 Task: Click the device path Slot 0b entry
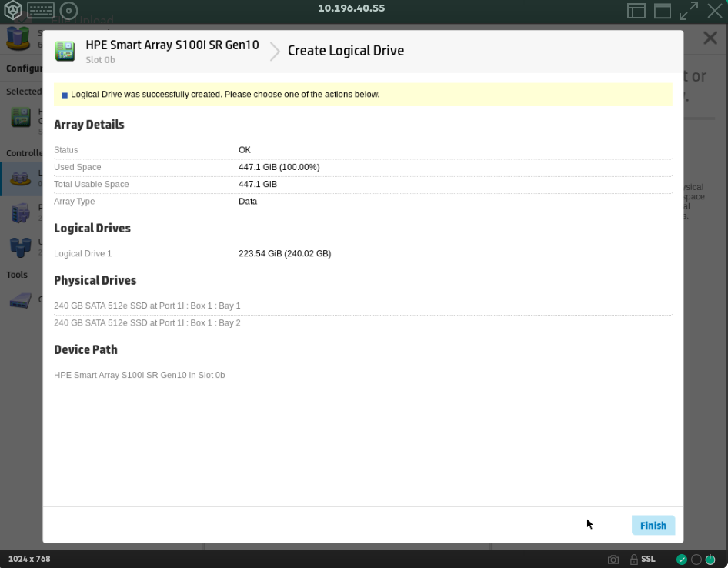[x=139, y=375]
